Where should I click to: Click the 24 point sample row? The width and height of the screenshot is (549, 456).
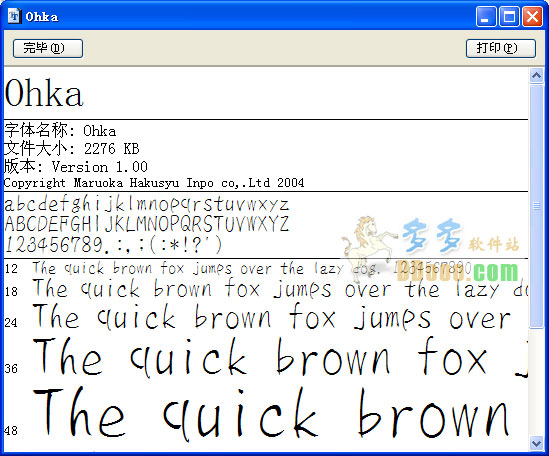tap(258, 318)
